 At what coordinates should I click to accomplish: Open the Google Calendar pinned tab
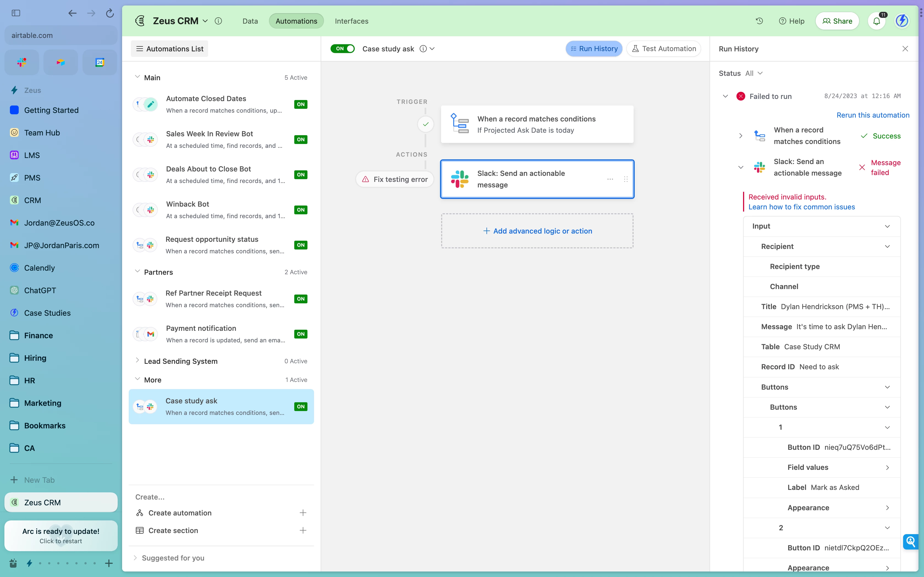(x=100, y=62)
